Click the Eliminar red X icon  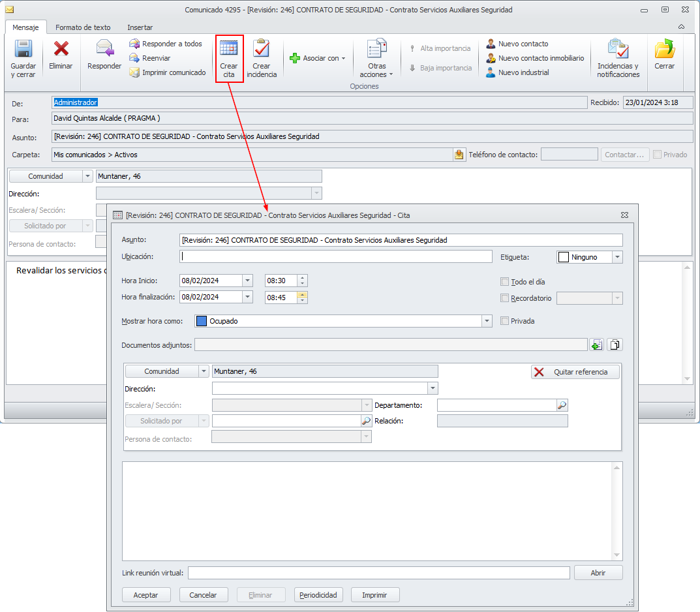(x=61, y=49)
